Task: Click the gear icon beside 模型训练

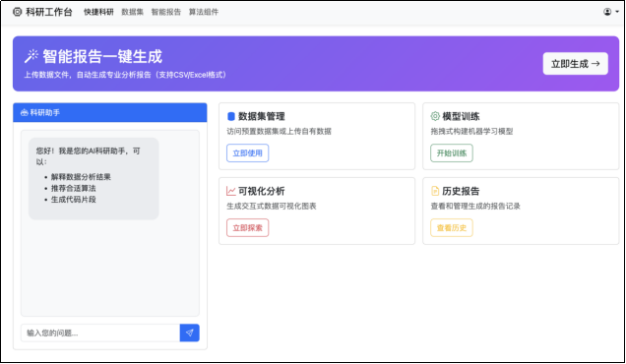Action: click(x=435, y=116)
